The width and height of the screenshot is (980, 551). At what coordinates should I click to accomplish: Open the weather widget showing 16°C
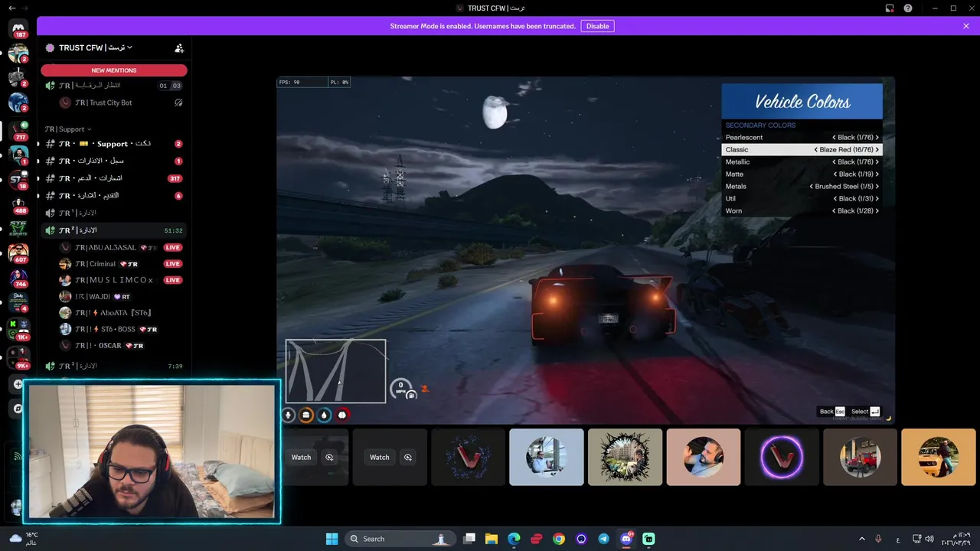click(23, 539)
